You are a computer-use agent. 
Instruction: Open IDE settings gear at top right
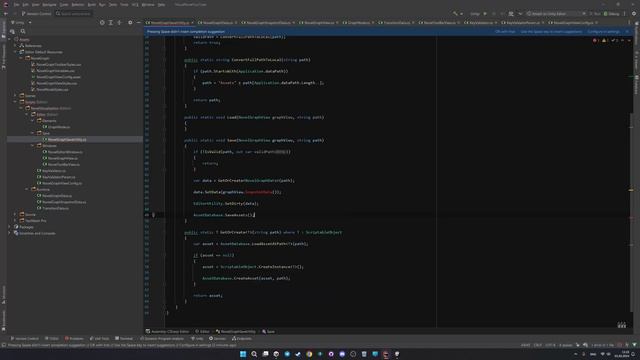click(x=634, y=13)
